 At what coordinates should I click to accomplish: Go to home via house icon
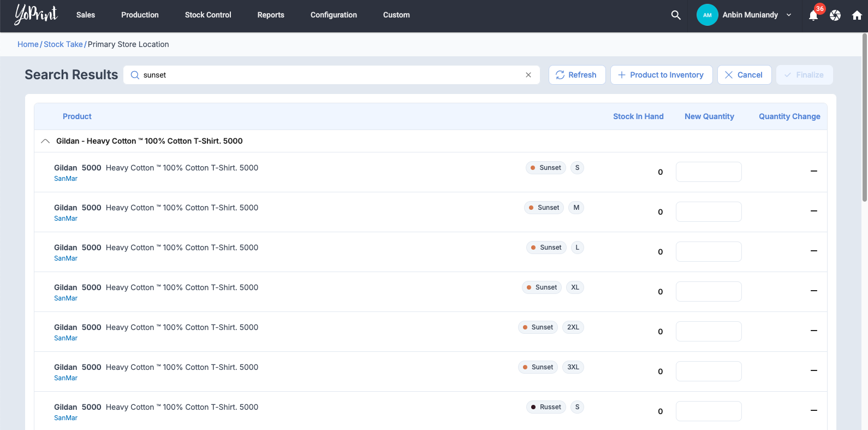857,15
